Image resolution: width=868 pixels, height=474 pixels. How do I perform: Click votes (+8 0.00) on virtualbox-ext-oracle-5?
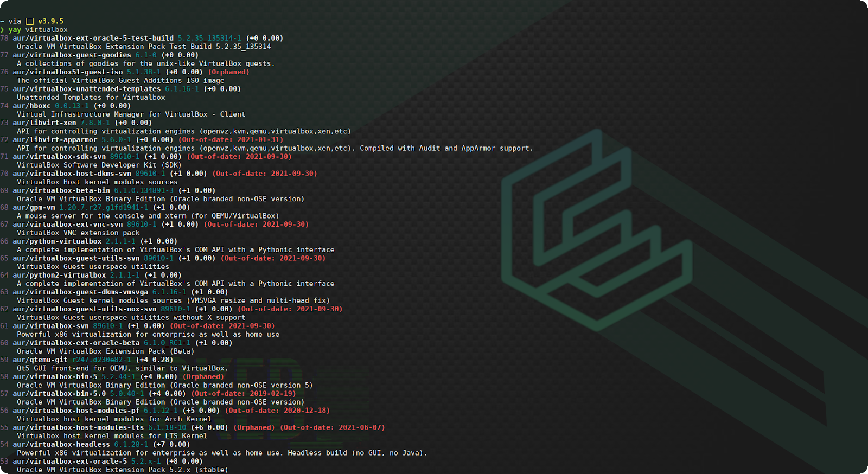click(184, 461)
